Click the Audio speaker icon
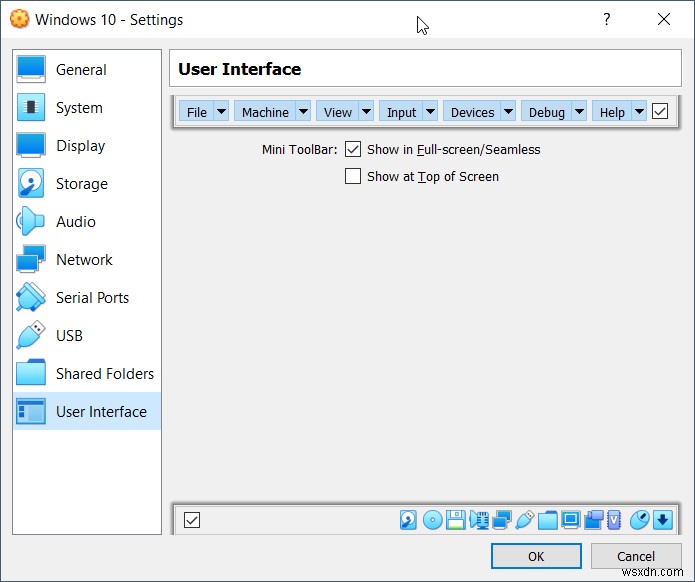 31,221
